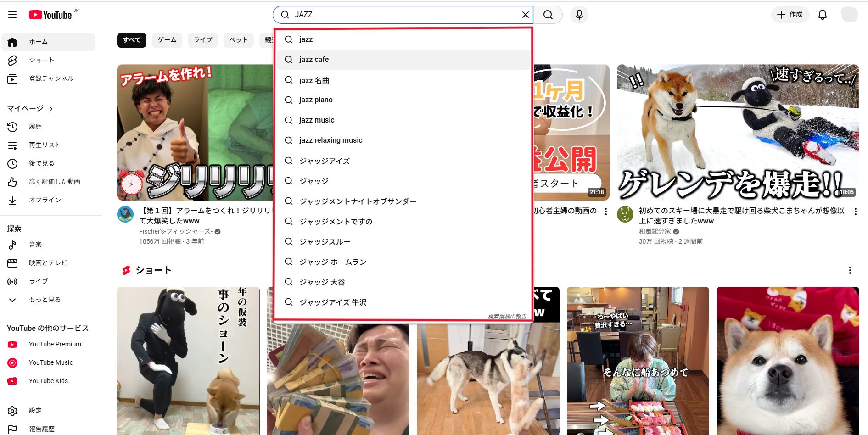
Task: Click the YouTube logo
Action: point(50,15)
